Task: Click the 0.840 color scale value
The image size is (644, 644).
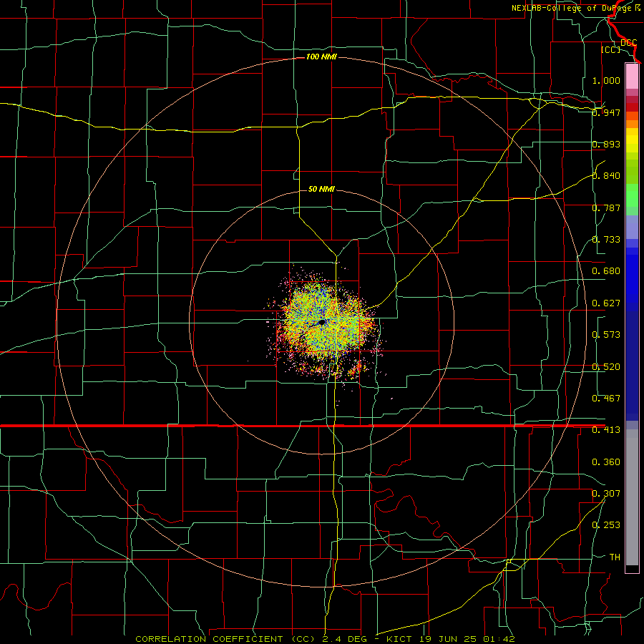Action: pyautogui.click(x=606, y=176)
